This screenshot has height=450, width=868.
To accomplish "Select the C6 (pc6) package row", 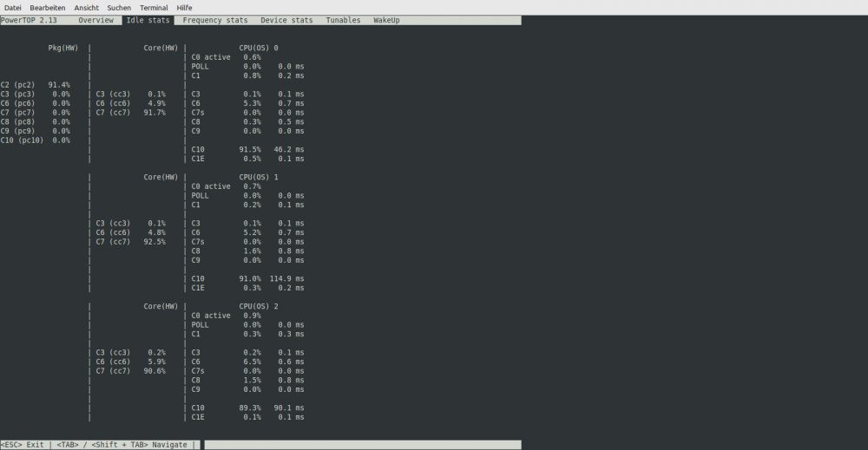I will coord(36,103).
